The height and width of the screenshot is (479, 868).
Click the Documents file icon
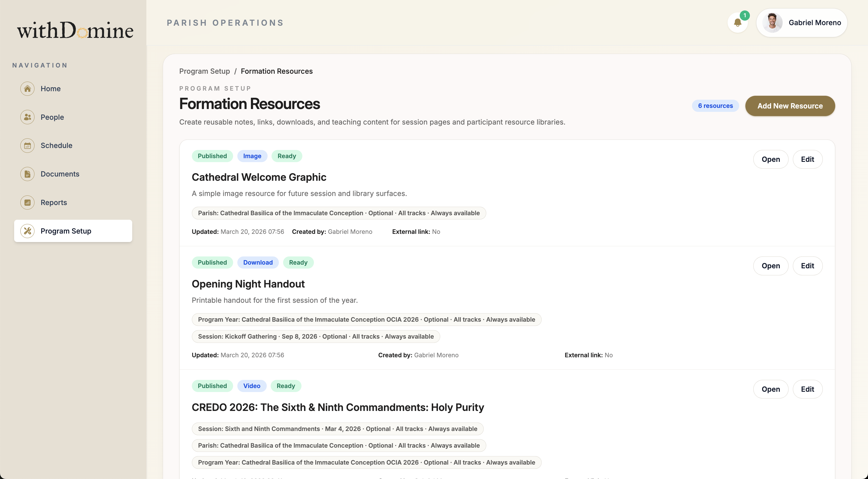coord(27,174)
